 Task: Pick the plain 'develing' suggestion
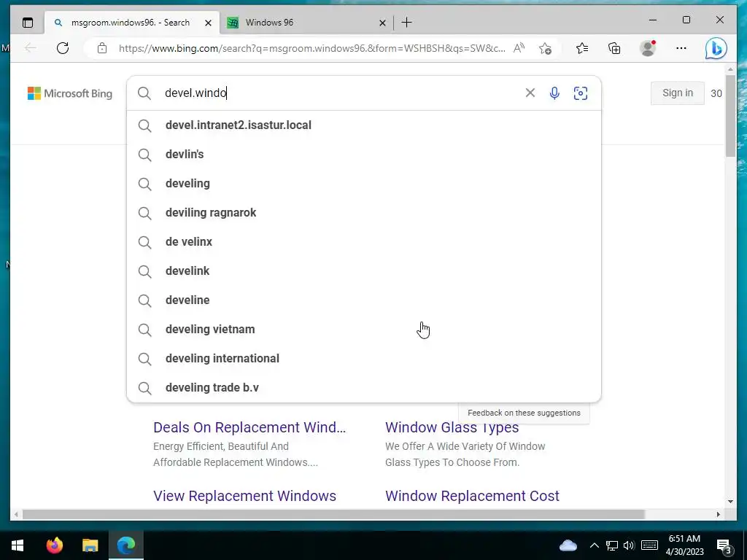pos(364,183)
